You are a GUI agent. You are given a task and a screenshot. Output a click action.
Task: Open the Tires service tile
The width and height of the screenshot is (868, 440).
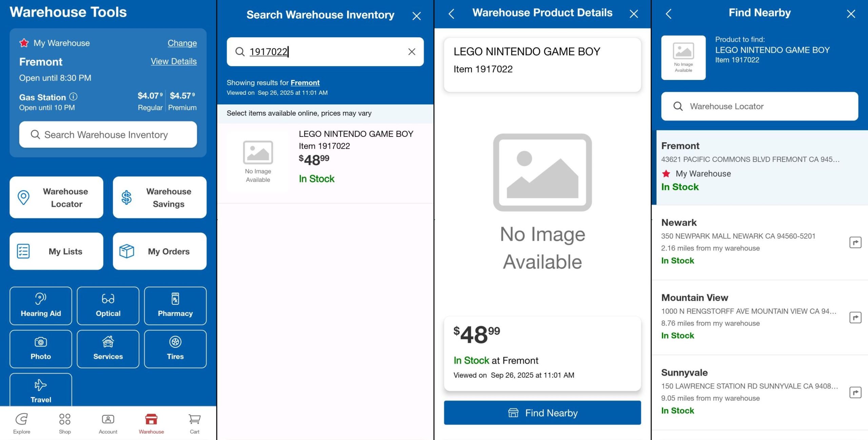pyautogui.click(x=175, y=349)
